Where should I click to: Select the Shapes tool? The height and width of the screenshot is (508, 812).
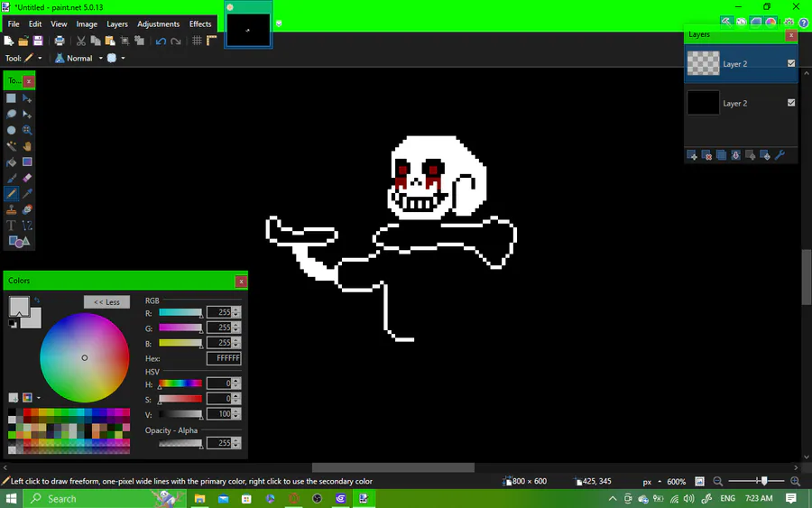point(19,241)
